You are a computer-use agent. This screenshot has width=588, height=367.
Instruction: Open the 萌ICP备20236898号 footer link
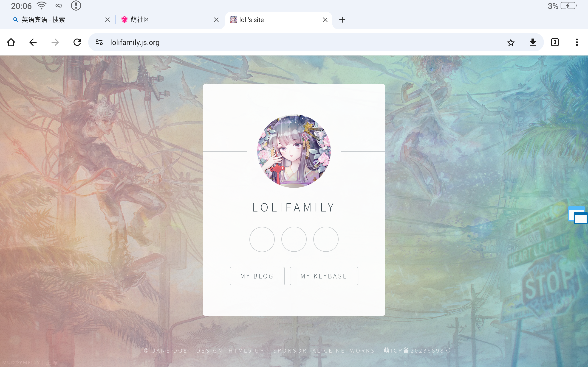[417, 350]
